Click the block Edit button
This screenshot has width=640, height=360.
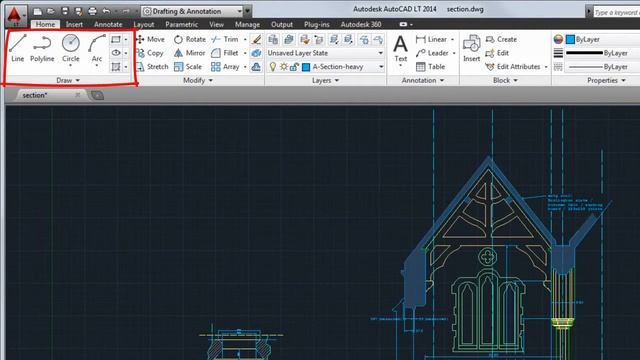pos(497,53)
